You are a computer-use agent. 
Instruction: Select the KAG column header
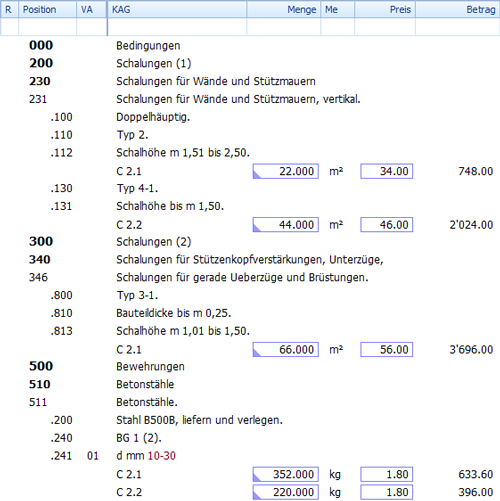coord(177,9)
